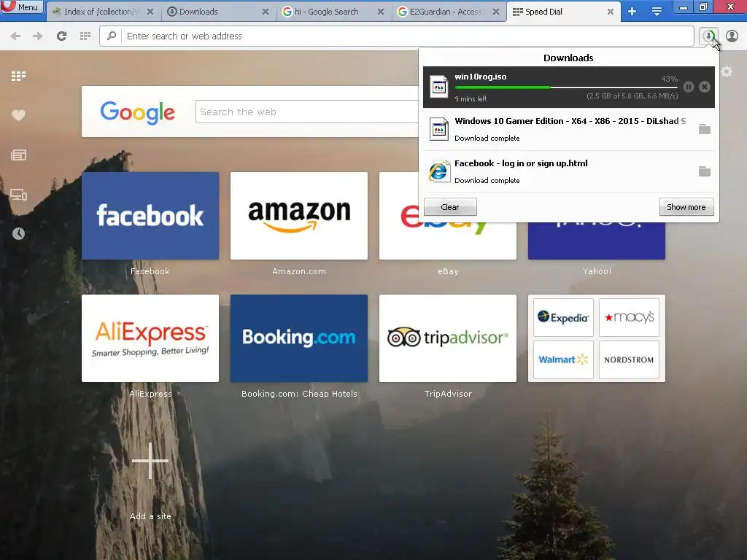
Task: Open the user account profile icon
Action: click(x=732, y=36)
